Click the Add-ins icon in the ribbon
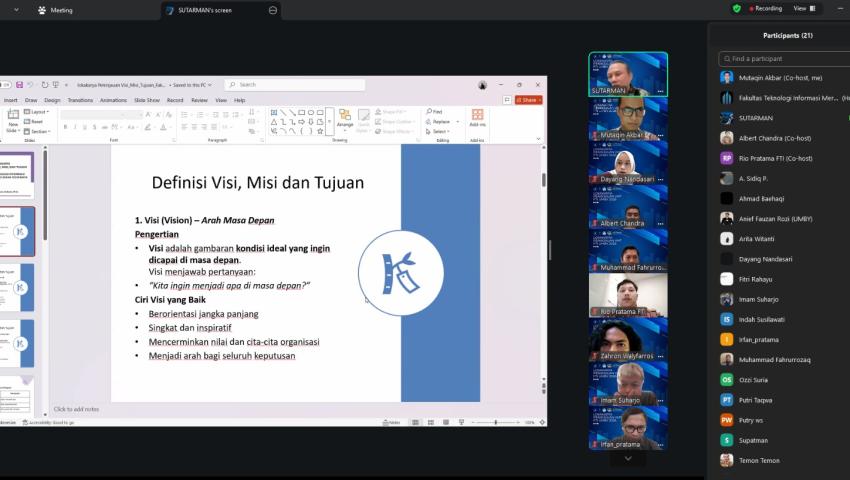The height and width of the screenshot is (480, 850). 477,118
